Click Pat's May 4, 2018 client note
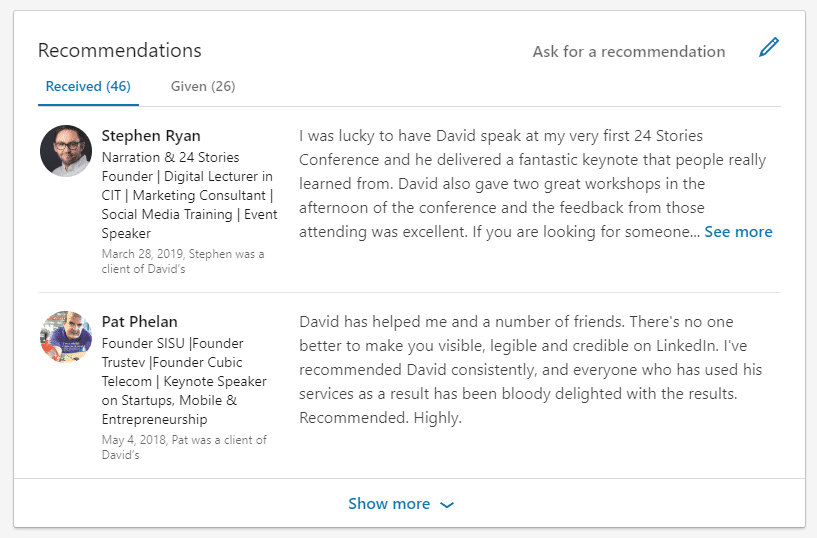Image resolution: width=817 pixels, height=538 pixels. pyautogui.click(x=184, y=447)
